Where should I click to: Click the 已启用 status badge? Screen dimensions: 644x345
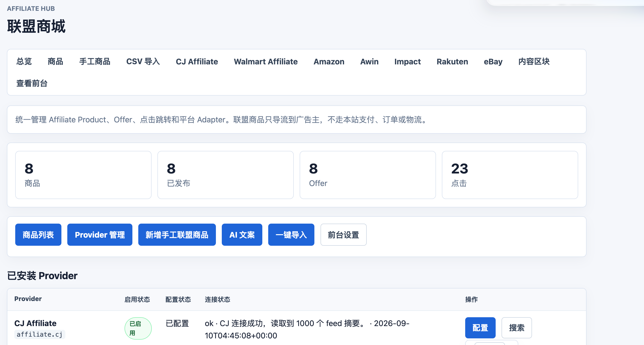[x=138, y=328]
